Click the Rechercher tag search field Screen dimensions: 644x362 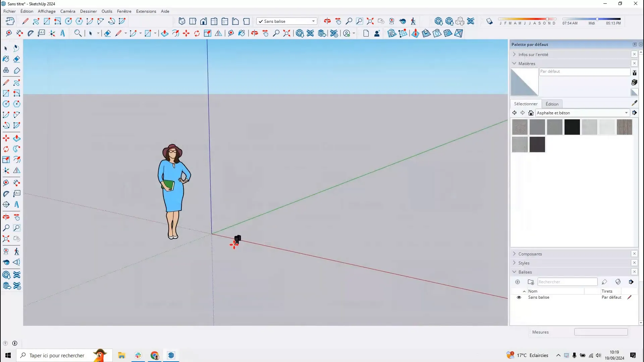click(x=567, y=282)
